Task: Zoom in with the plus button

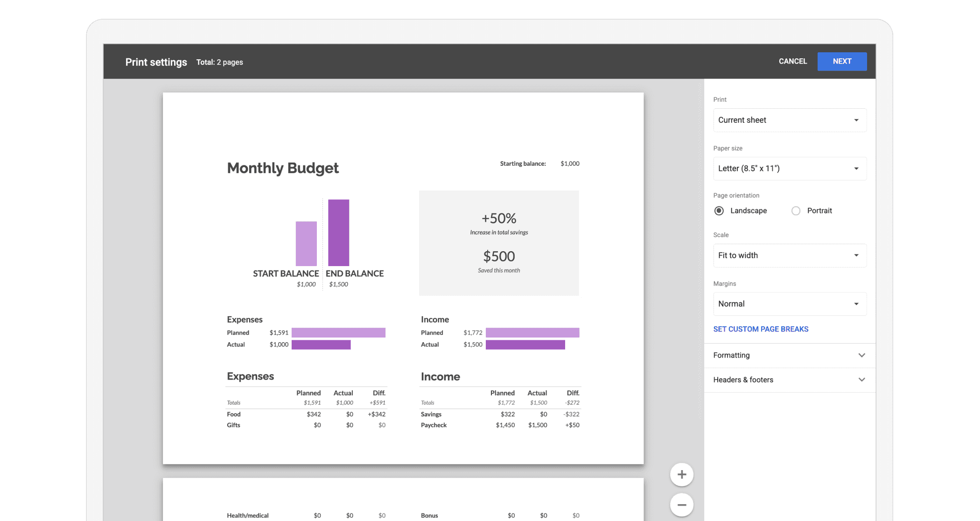Action: coord(681,475)
